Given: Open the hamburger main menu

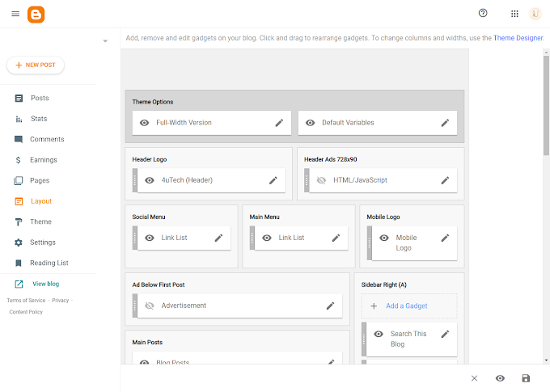Looking at the screenshot, I should (15, 14).
